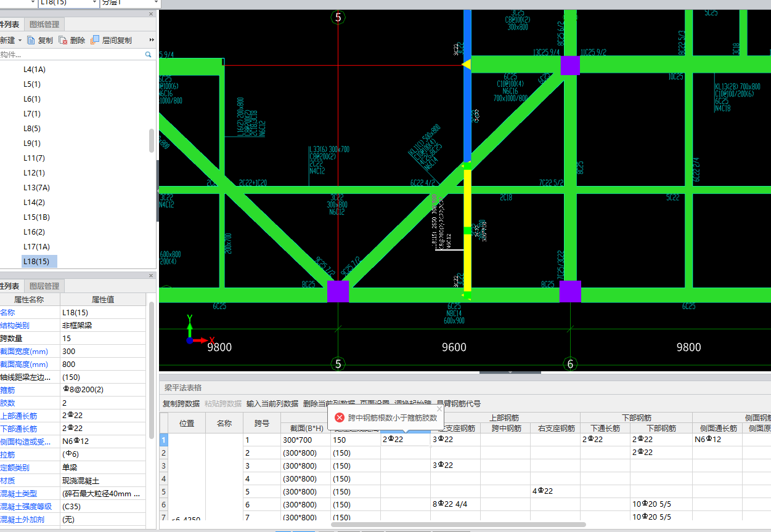The image size is (771, 532).
Task: Click the 侧面构造 value N6⌀12 in properties
Action: 103,441
